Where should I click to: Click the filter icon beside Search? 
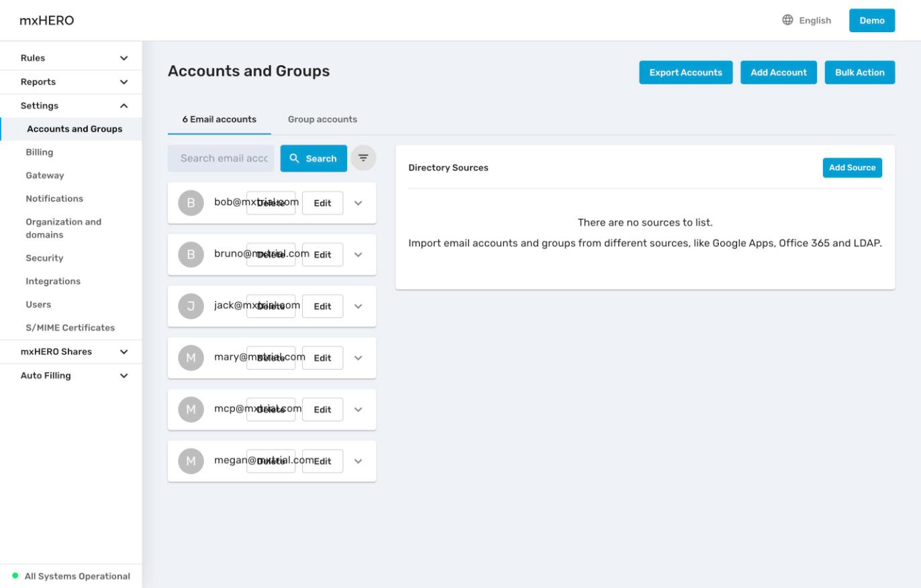click(x=363, y=158)
